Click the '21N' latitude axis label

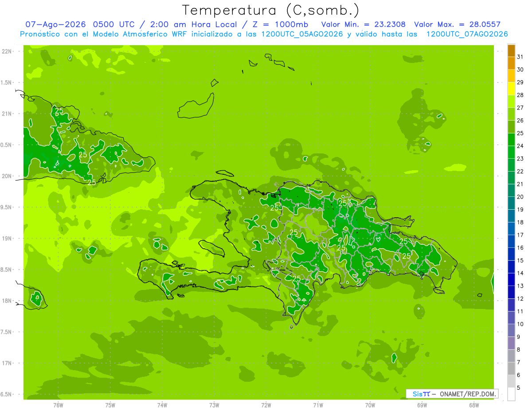pyautogui.click(x=7, y=114)
